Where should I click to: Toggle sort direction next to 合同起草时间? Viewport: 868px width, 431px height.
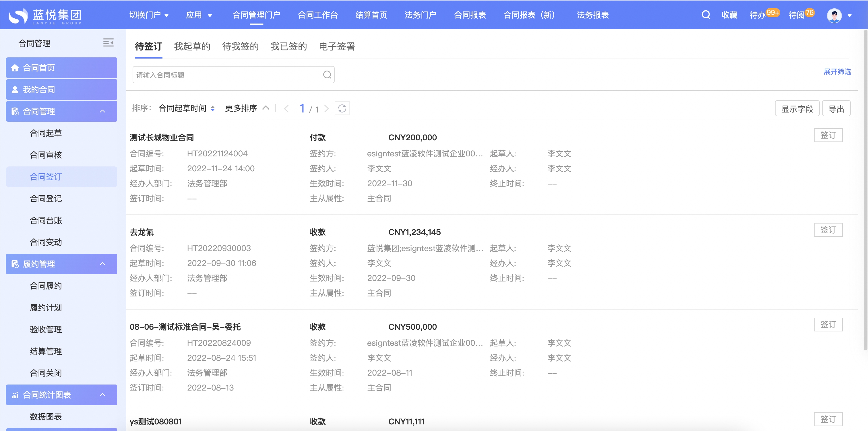coord(213,108)
